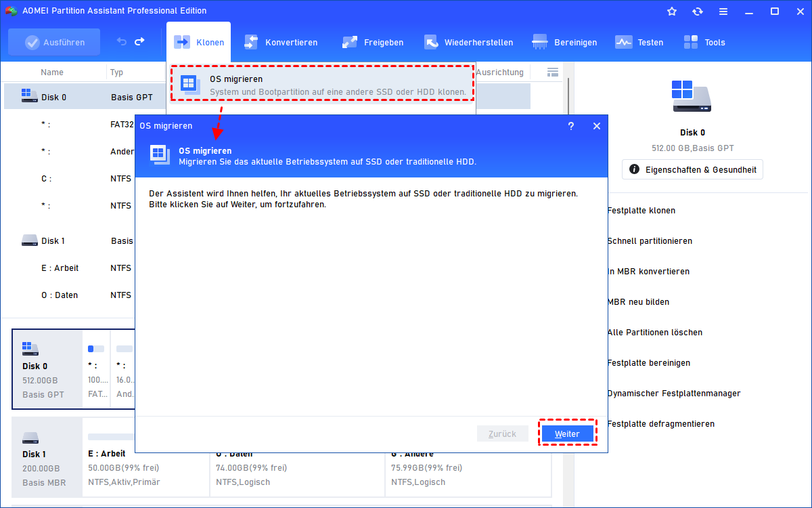Viewport: 812px width, 508px height.
Task: Open the Testen menu
Action: click(639, 42)
